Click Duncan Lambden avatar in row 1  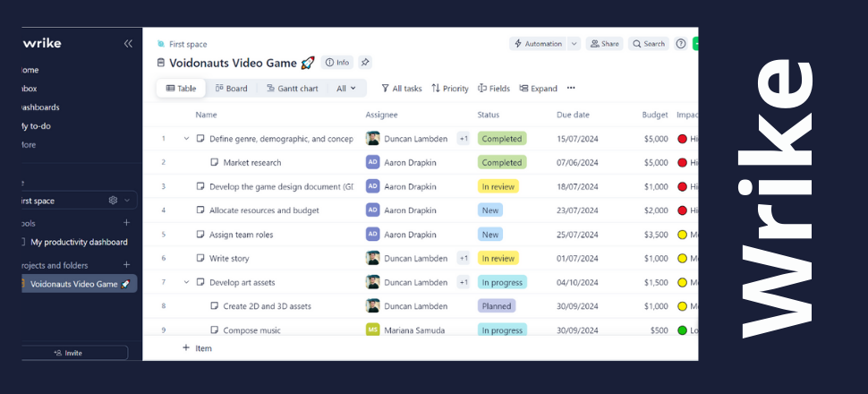tap(372, 139)
